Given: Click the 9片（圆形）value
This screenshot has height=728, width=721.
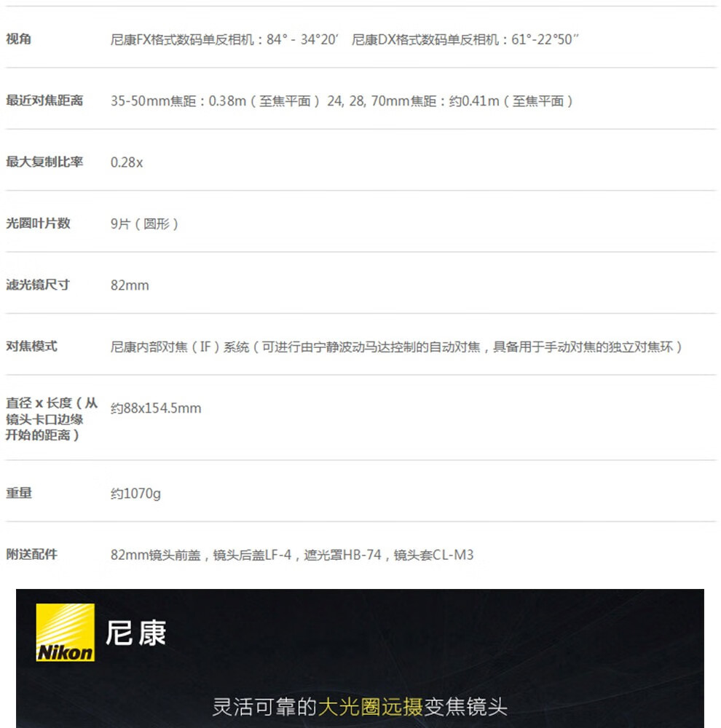Looking at the screenshot, I should pos(145,224).
